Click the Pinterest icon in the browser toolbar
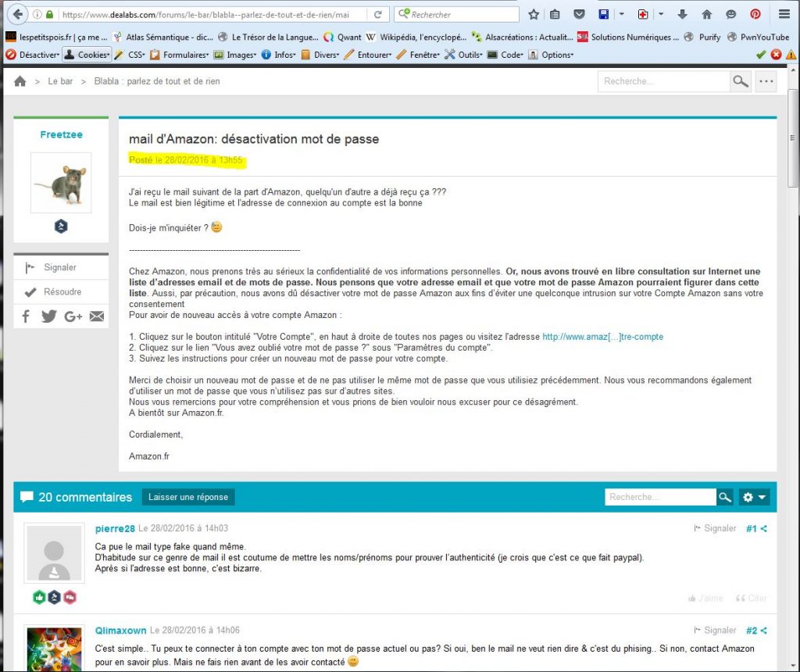 click(755, 14)
